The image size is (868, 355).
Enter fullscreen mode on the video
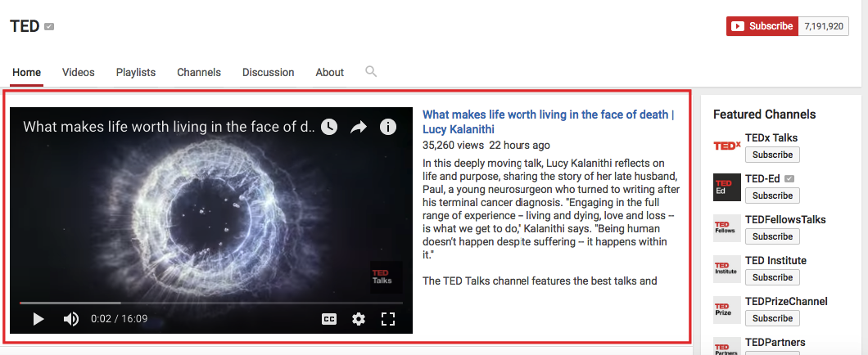[388, 319]
